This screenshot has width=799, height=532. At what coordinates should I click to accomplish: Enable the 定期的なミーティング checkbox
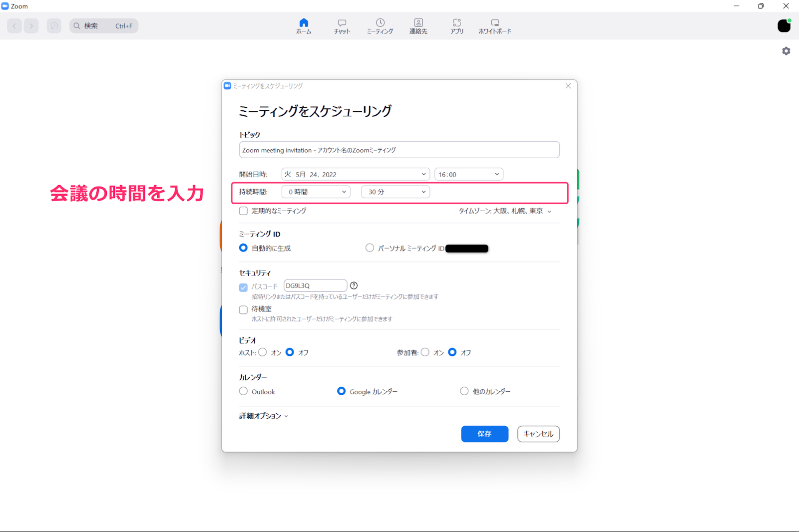[243, 211]
